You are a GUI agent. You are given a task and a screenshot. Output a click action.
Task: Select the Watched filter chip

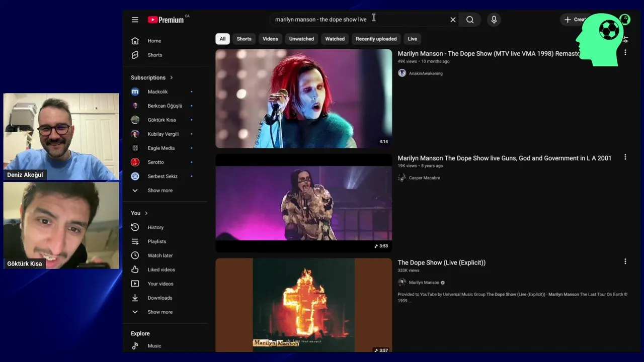coord(335,39)
